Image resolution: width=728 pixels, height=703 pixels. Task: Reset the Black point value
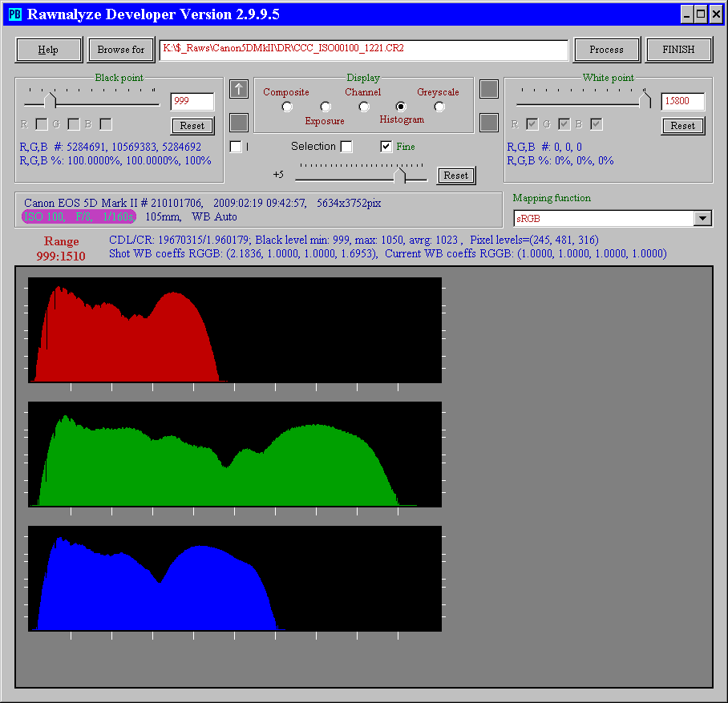point(192,126)
